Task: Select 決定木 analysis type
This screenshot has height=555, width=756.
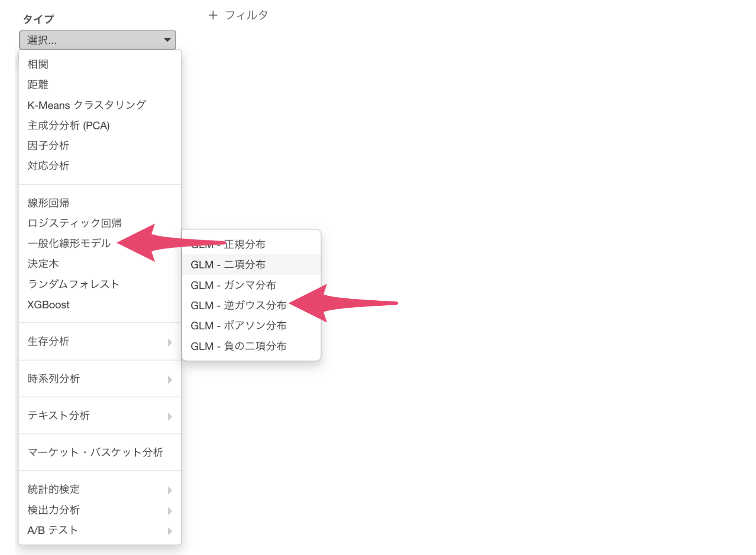Action: coord(100,264)
